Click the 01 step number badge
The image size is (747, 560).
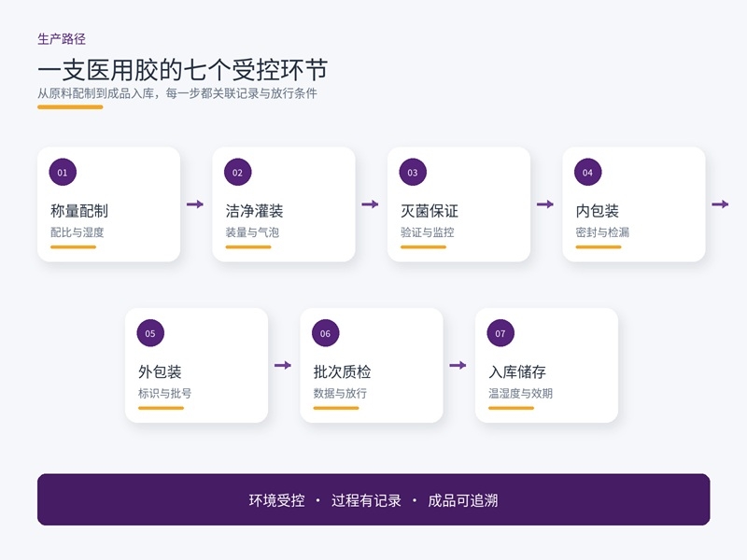click(x=63, y=173)
